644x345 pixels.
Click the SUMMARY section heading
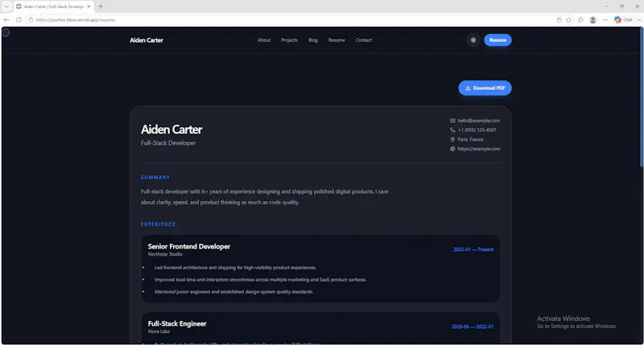click(x=155, y=177)
